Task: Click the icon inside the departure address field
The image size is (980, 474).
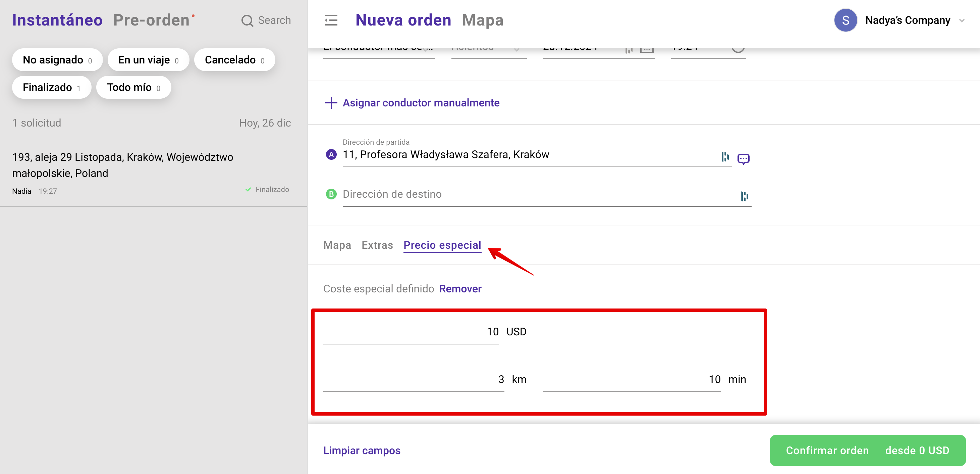Action: pos(725,156)
